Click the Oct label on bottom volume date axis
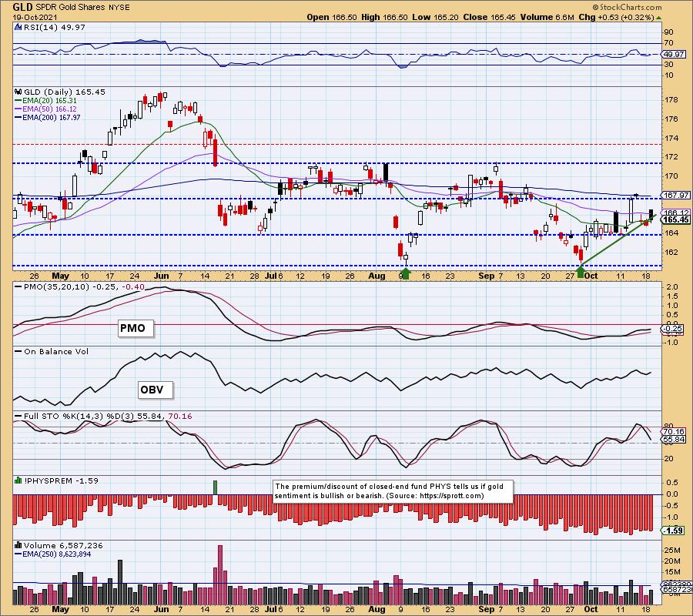 pyautogui.click(x=591, y=609)
